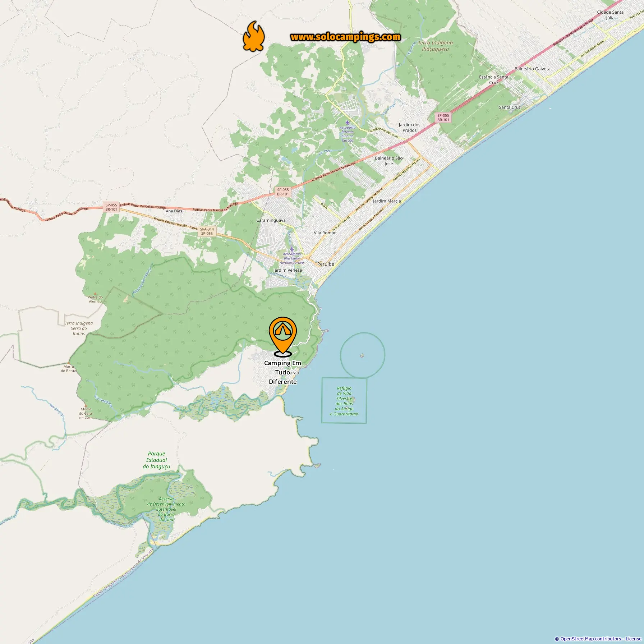Viewport: 644px width, 644px height.
Task: Click the Balneário Gaivota label
Action: point(532,69)
